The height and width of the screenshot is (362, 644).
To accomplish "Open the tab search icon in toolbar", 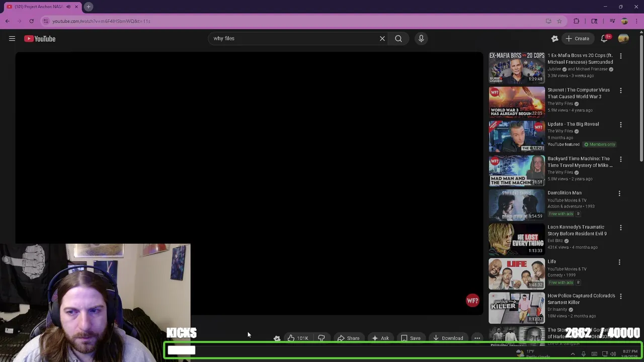I will [x=594, y=21].
